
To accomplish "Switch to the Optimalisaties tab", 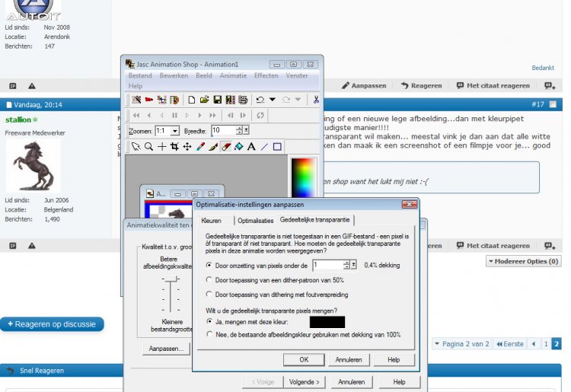I will (x=255, y=221).
